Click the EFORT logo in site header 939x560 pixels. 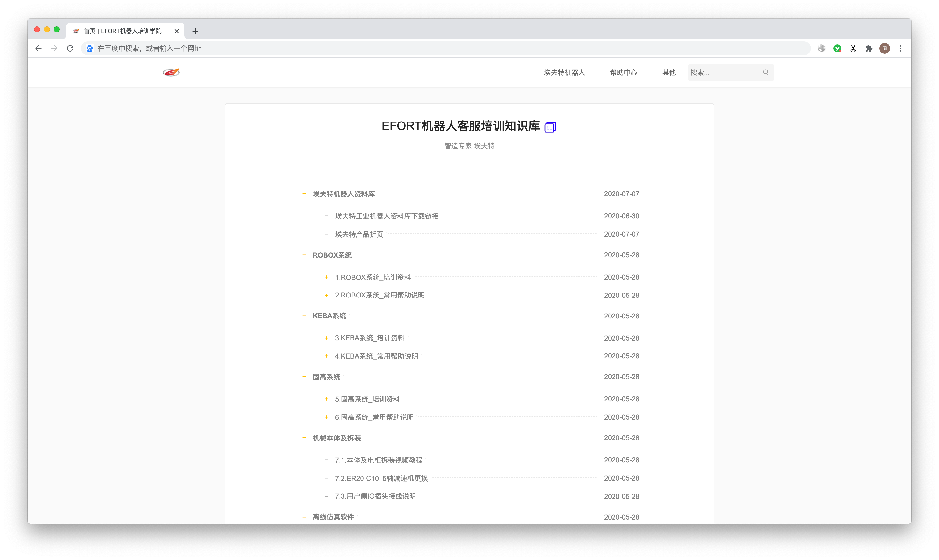click(x=171, y=72)
